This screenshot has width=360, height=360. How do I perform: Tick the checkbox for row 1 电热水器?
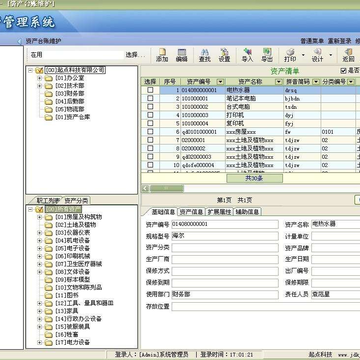tap(150, 90)
